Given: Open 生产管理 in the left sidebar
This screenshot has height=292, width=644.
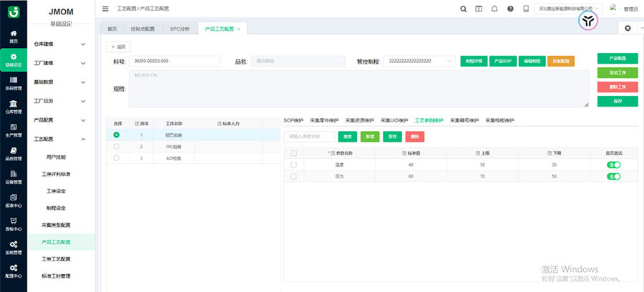Looking at the screenshot, I should (14, 131).
